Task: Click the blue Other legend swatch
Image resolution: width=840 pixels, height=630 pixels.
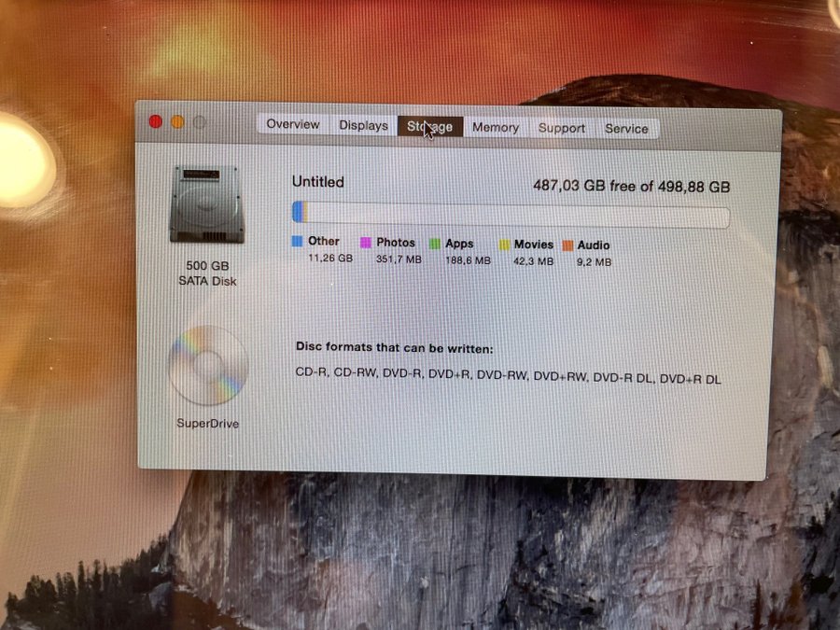Action: tap(297, 242)
